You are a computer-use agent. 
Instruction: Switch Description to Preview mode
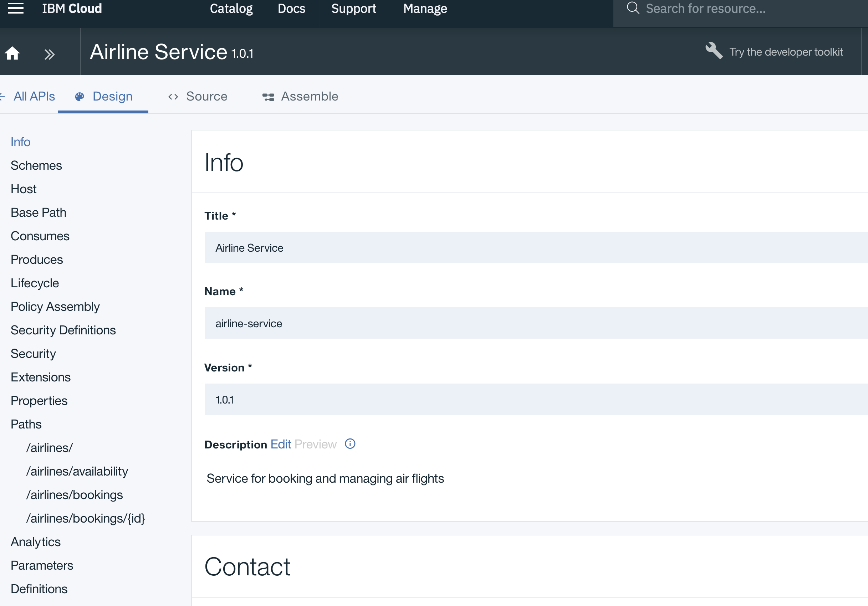point(315,444)
